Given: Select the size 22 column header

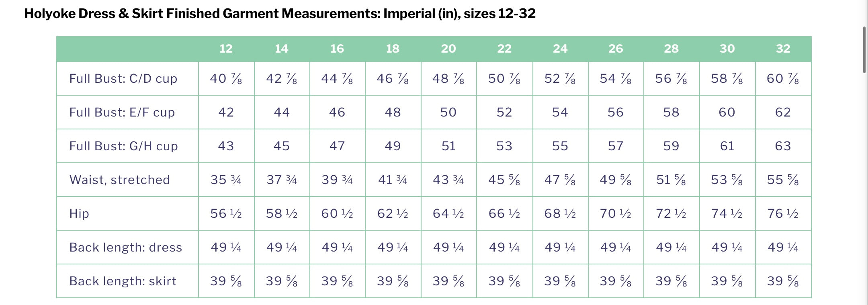Looking at the screenshot, I should [504, 49].
